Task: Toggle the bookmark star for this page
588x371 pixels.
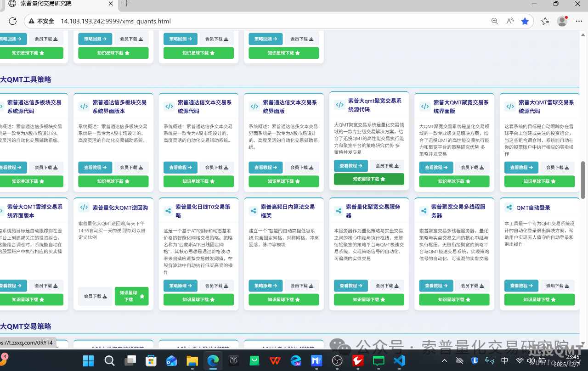Action: pyautogui.click(x=525, y=21)
